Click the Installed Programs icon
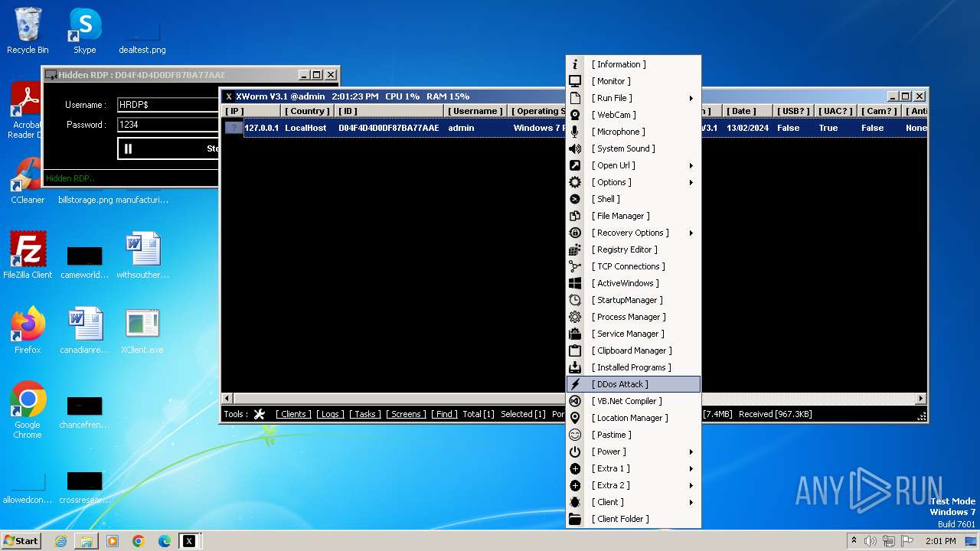 click(575, 367)
